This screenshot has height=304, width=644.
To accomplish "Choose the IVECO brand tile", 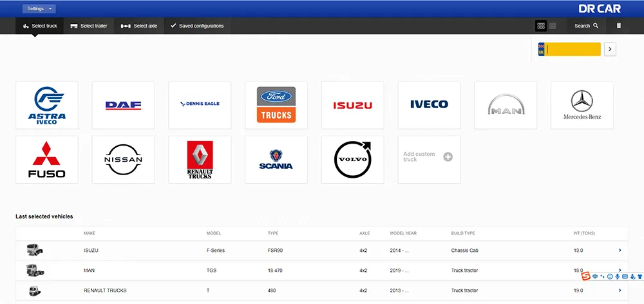I will (429, 105).
